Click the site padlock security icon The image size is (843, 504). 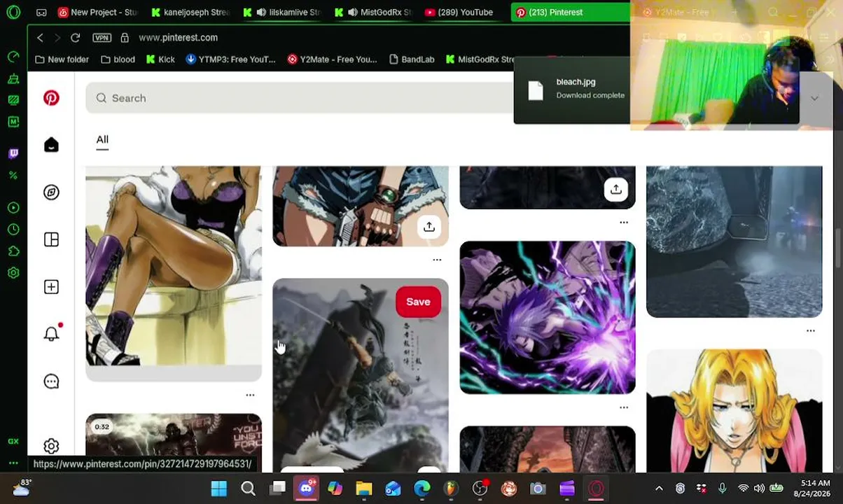[x=125, y=38]
